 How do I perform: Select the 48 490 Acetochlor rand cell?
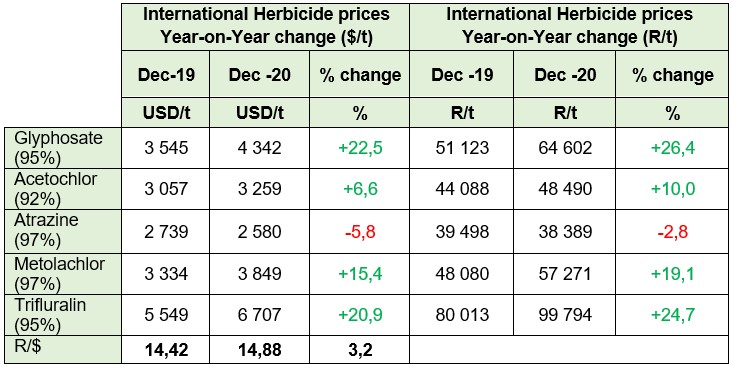pos(565,189)
